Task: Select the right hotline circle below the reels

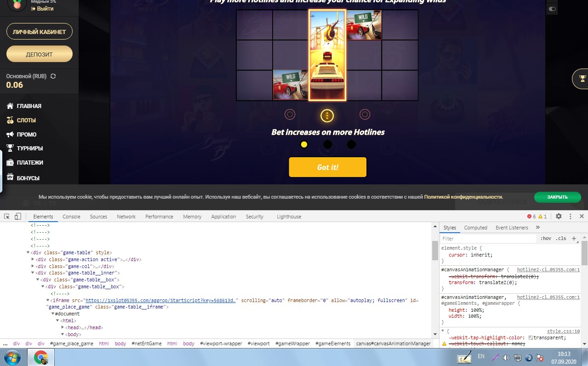Action: click(365, 114)
